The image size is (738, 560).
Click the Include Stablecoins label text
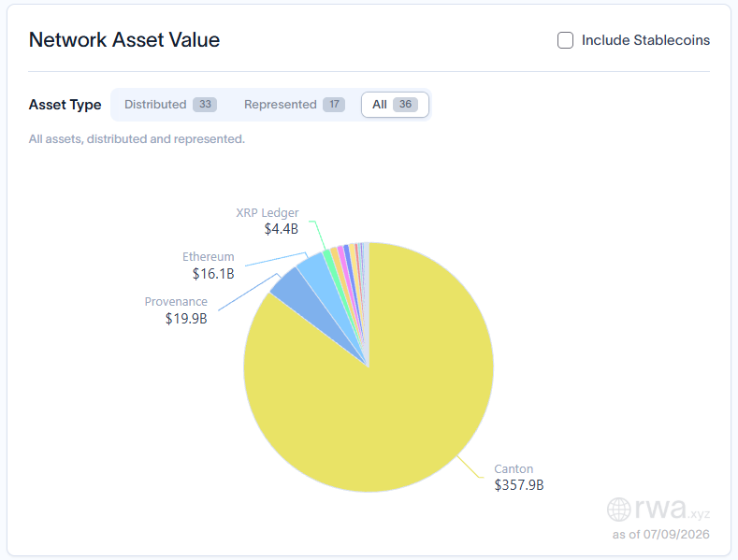645,40
